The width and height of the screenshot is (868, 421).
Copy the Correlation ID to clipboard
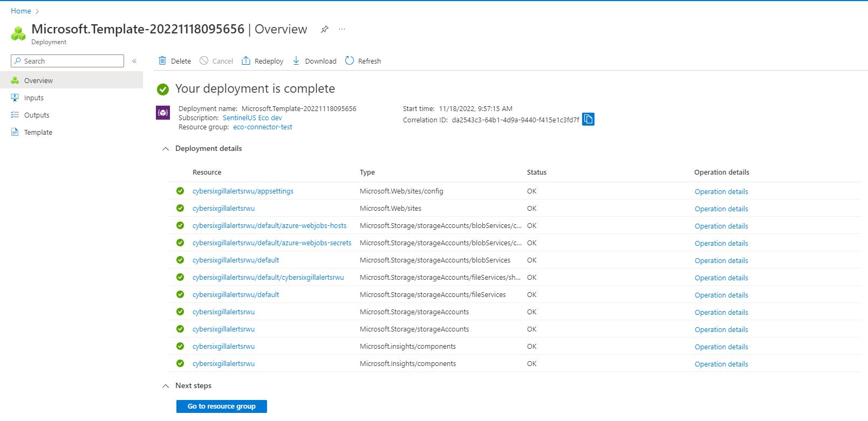tap(589, 119)
